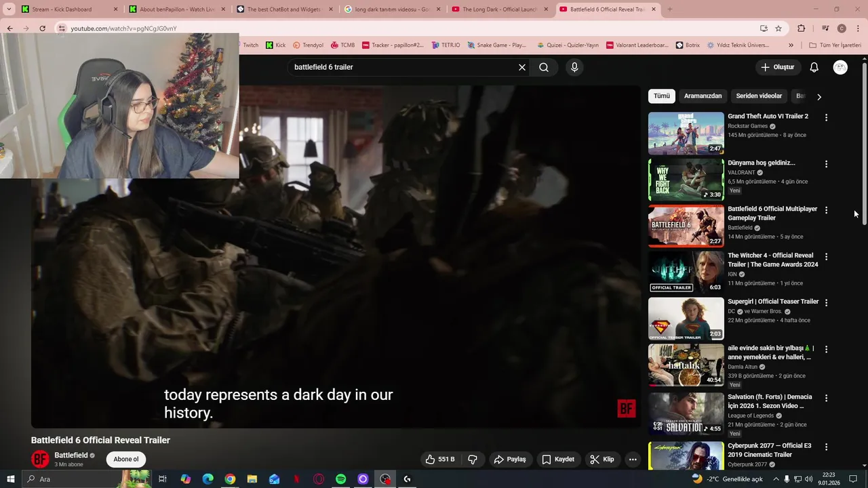Image resolution: width=868 pixels, height=488 pixels.
Task: Open Microsoft Edge from taskbar
Action: click(x=208, y=479)
